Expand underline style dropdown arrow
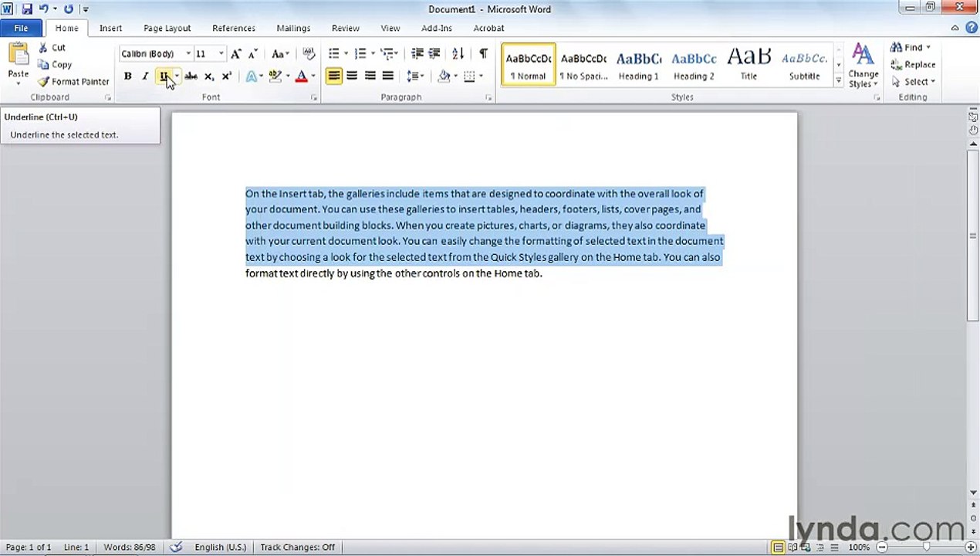Viewport: 980px width, 556px height. pyautogui.click(x=176, y=76)
